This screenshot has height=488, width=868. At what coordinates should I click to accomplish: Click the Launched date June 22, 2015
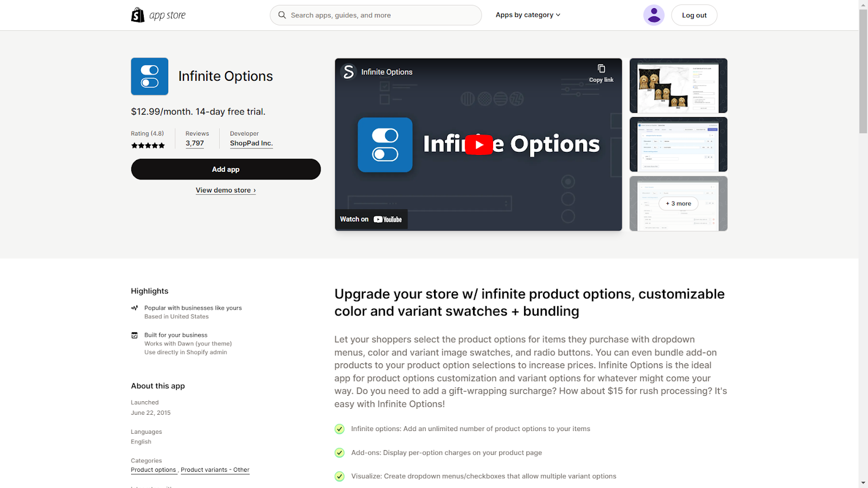151,413
